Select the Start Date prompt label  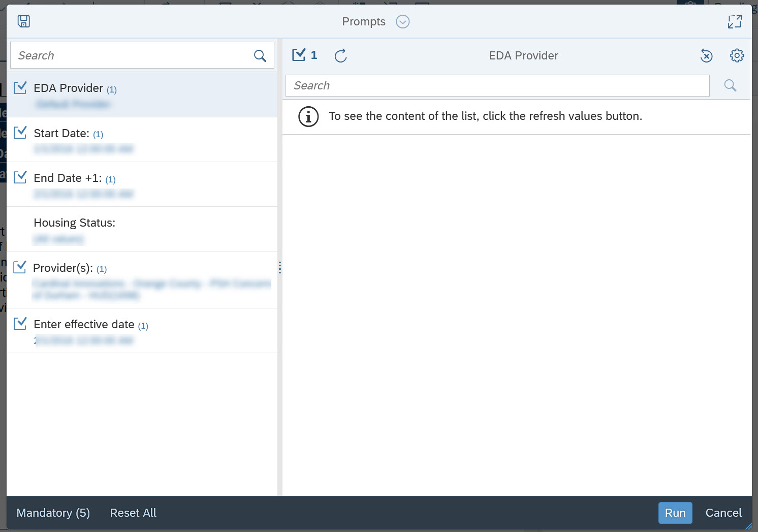click(61, 134)
